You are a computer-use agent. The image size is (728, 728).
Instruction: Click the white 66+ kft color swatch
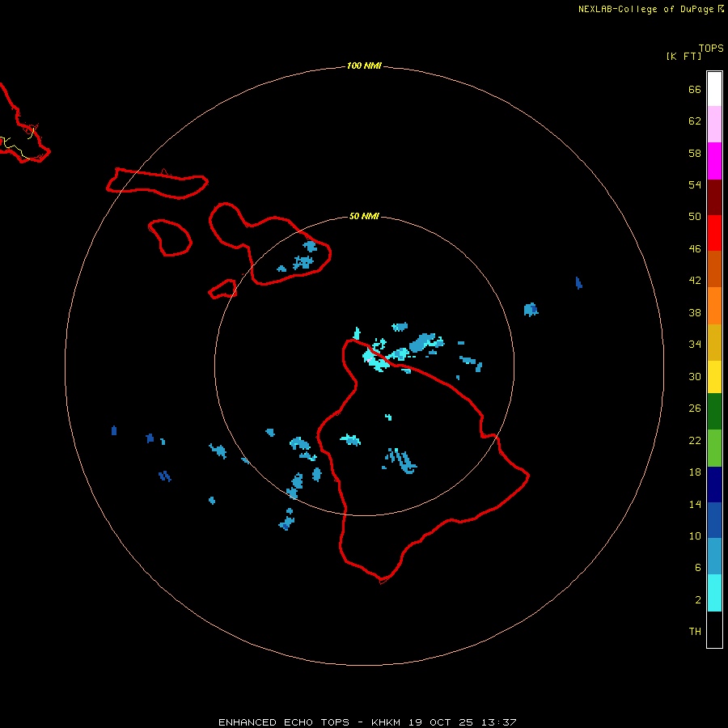(714, 89)
